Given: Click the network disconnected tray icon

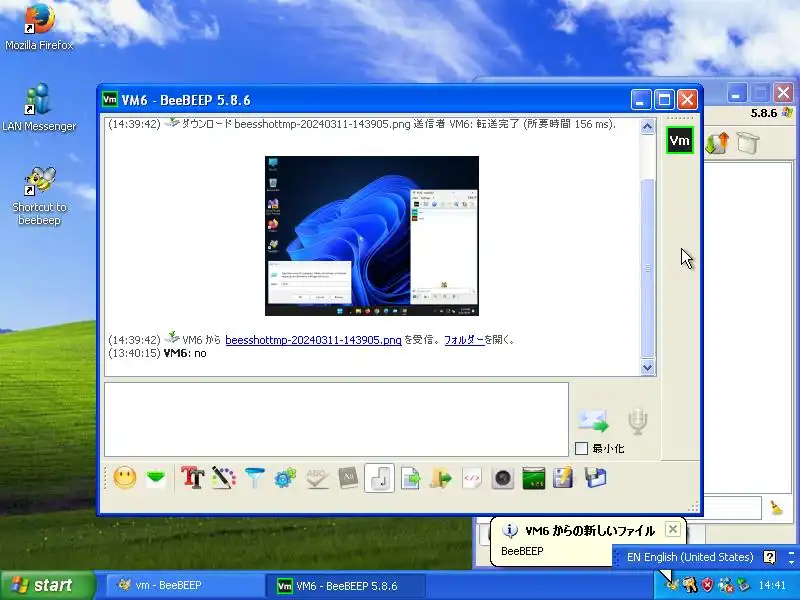Looking at the screenshot, I should pos(725,585).
